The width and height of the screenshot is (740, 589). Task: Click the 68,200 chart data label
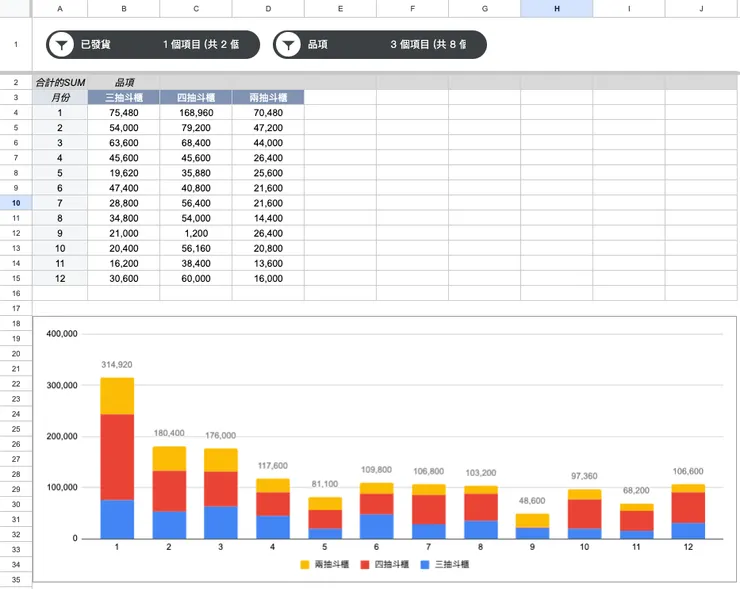636,491
